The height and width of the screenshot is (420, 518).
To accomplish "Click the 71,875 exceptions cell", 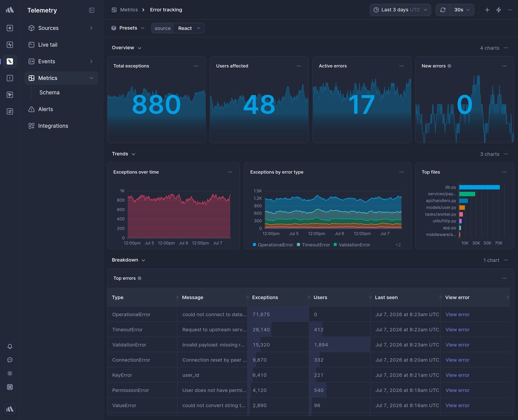I will (x=278, y=315).
